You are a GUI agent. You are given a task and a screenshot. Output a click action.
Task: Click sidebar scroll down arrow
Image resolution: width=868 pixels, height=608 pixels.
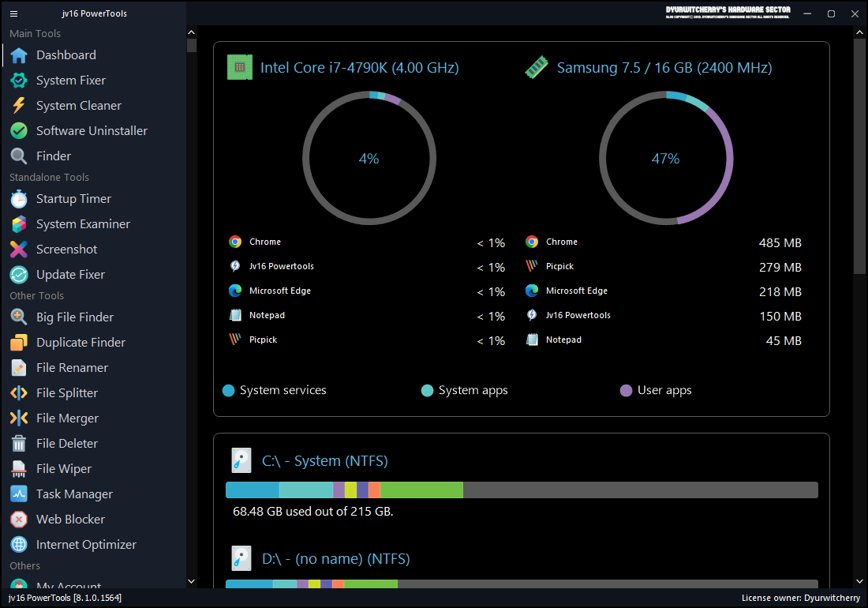[x=192, y=581]
